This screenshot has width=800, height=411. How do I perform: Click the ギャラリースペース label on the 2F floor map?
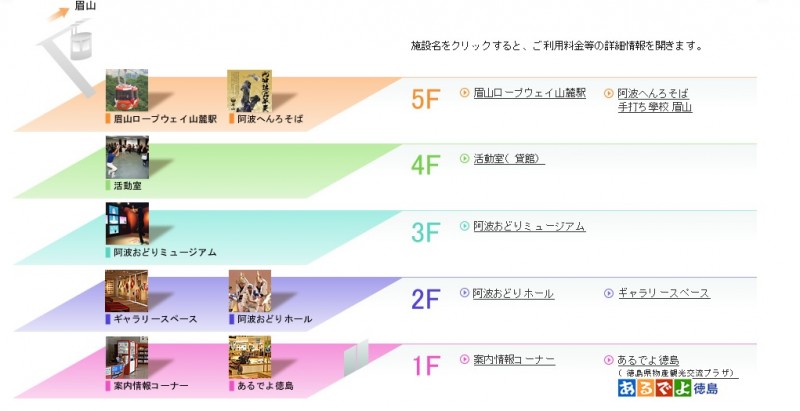[156, 319]
